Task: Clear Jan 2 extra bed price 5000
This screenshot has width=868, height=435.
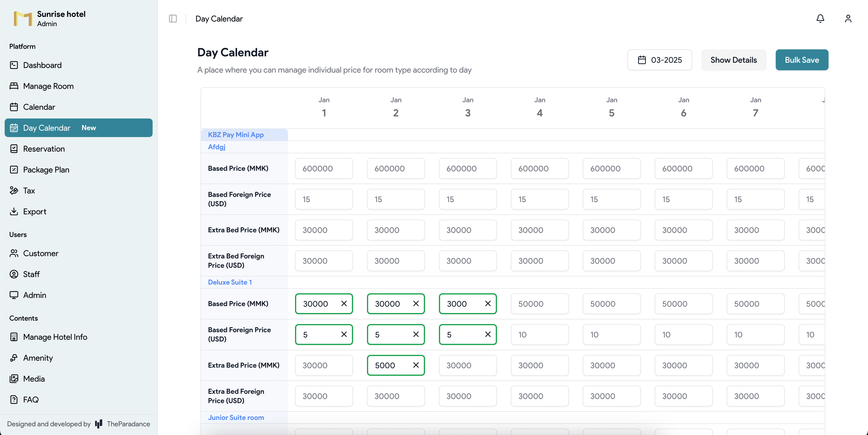Action: (x=416, y=365)
